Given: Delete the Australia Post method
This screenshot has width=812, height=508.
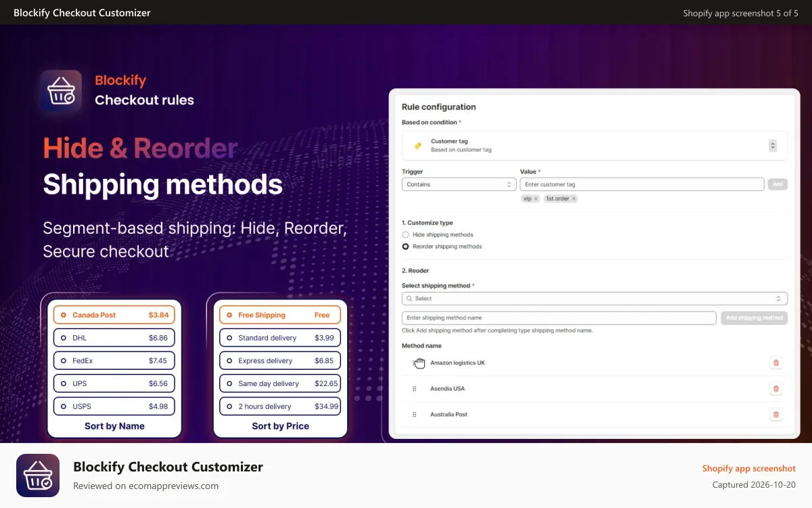Looking at the screenshot, I should pyautogui.click(x=776, y=415).
